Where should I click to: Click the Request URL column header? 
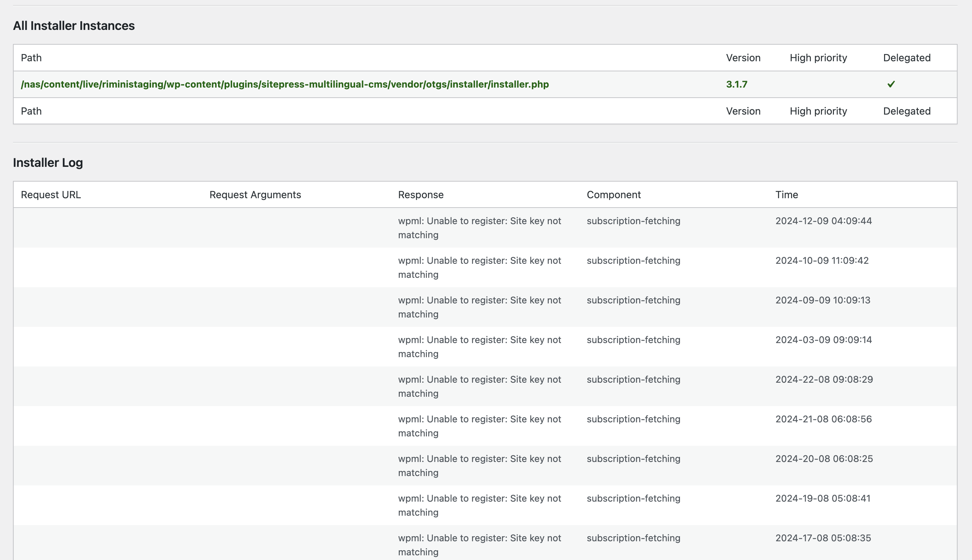click(x=51, y=195)
